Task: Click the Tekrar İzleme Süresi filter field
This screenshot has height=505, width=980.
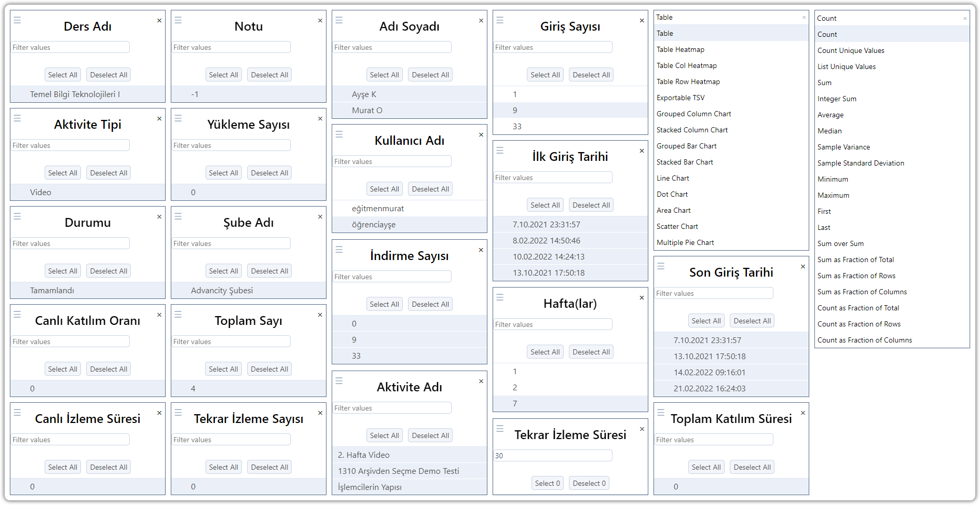Action: (552, 456)
